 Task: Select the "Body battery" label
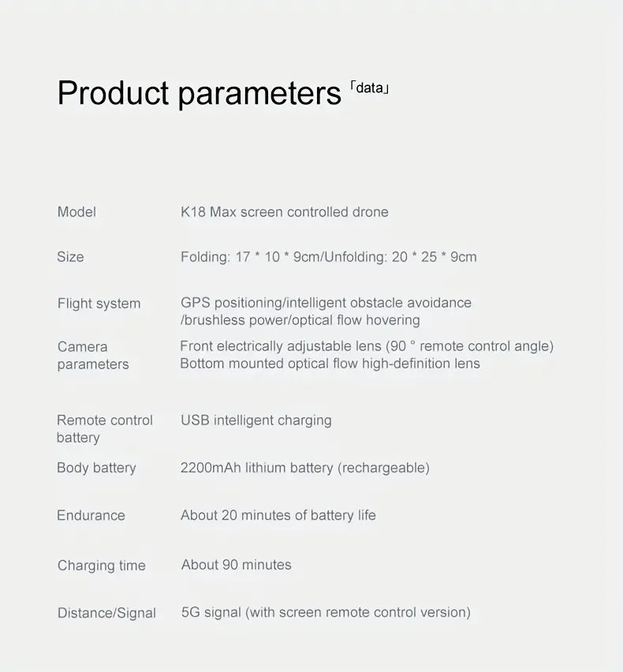96,468
